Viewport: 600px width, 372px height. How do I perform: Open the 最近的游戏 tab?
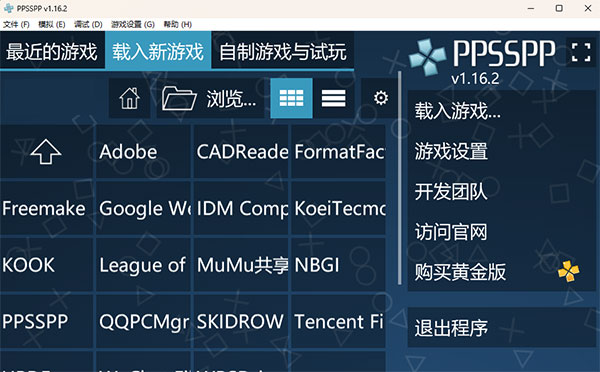52,52
